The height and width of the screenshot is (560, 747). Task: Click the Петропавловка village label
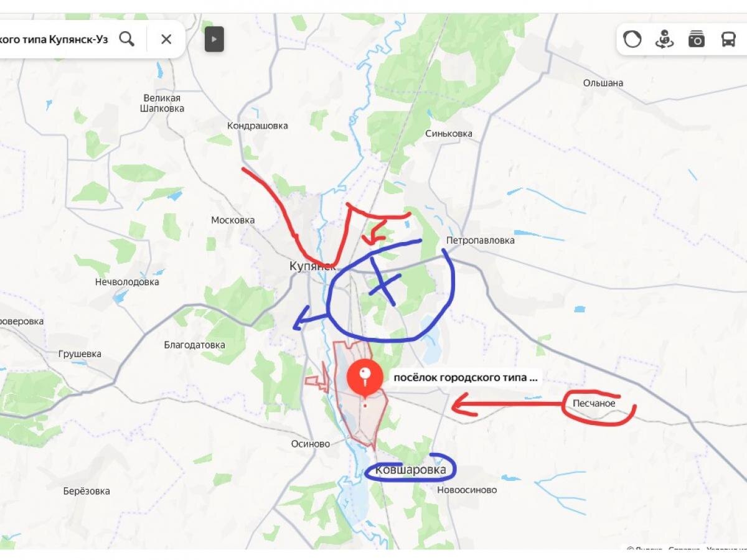[480, 240]
